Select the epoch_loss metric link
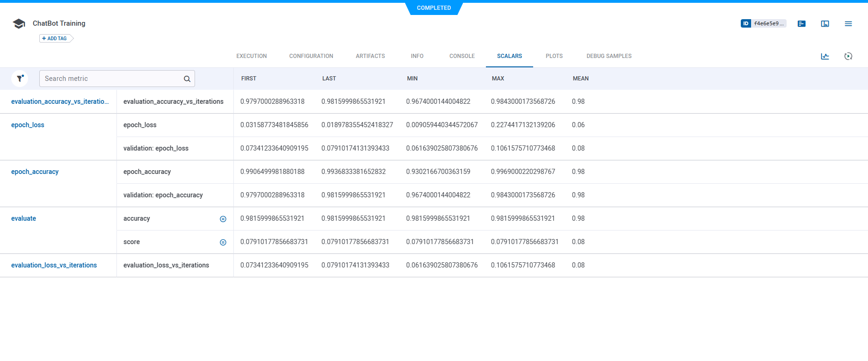868x361 pixels. click(x=28, y=125)
